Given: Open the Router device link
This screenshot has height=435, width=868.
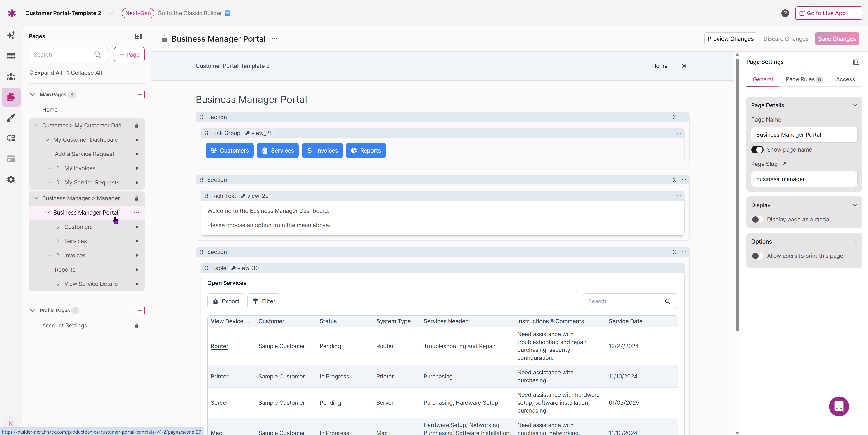Looking at the screenshot, I should pos(219,346).
